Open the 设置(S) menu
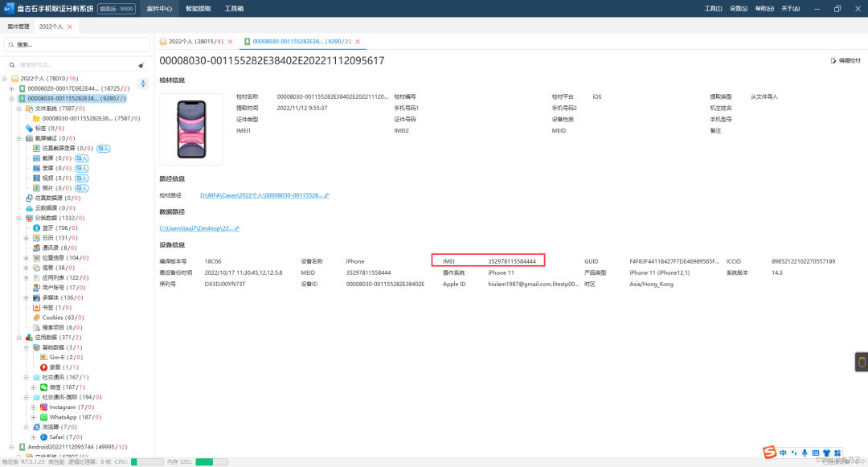The height and width of the screenshot is (467, 868). (739, 8)
